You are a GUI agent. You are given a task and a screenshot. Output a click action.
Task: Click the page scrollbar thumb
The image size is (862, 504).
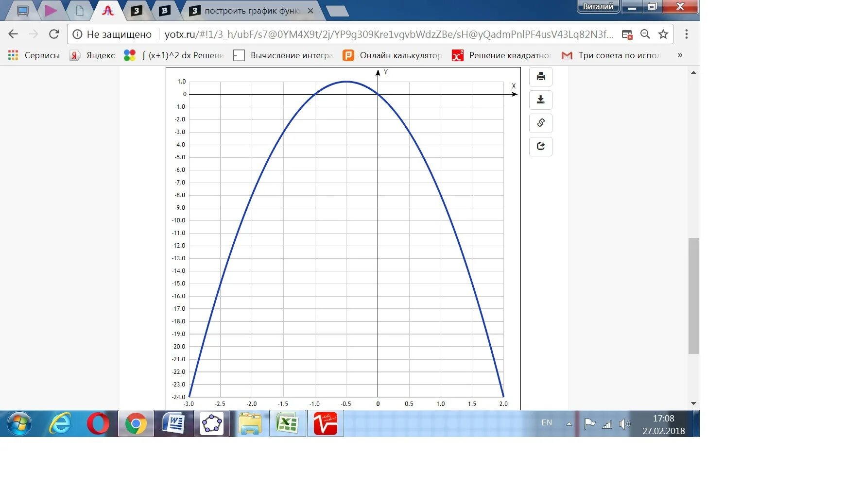coord(693,296)
